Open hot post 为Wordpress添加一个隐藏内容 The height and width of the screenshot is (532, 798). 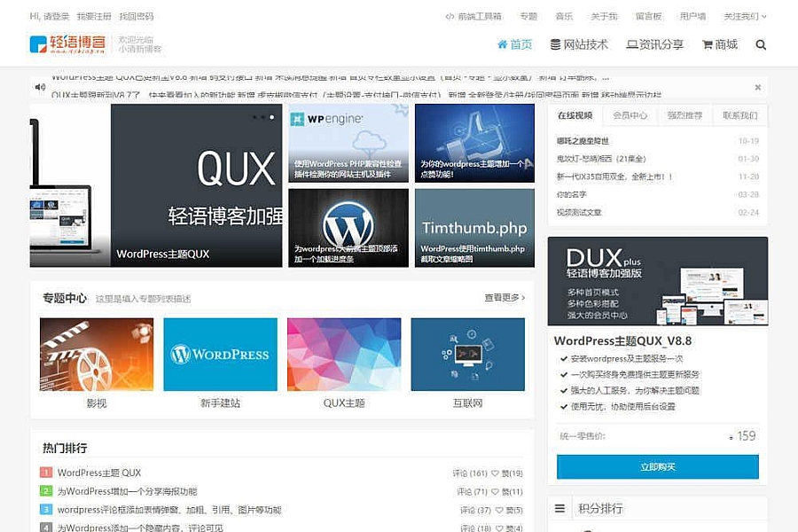click(x=140, y=528)
